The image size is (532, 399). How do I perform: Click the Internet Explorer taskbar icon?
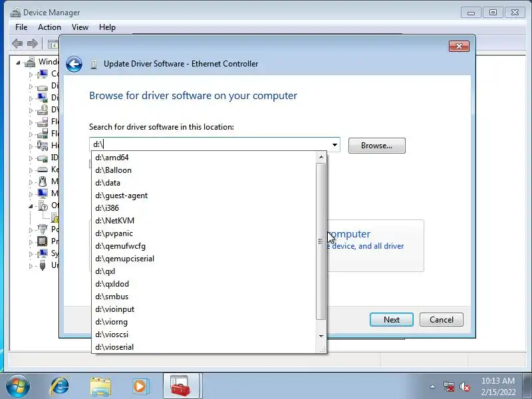[x=59, y=386]
